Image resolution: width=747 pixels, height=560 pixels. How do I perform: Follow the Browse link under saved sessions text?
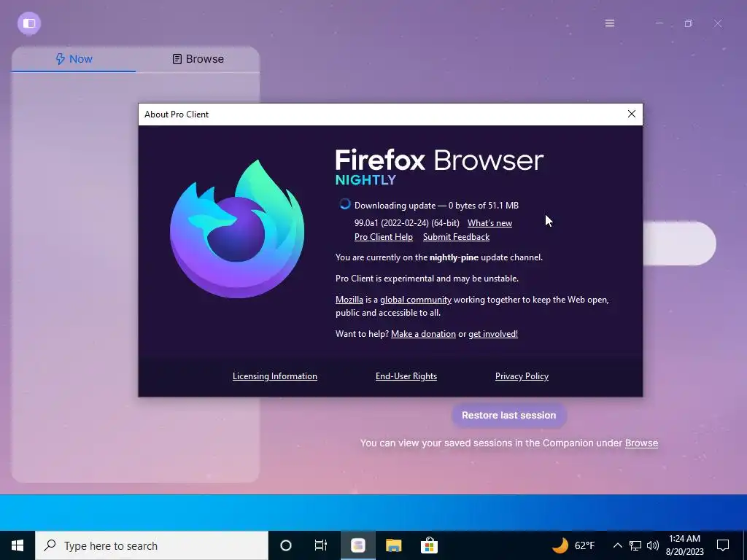pyautogui.click(x=641, y=443)
